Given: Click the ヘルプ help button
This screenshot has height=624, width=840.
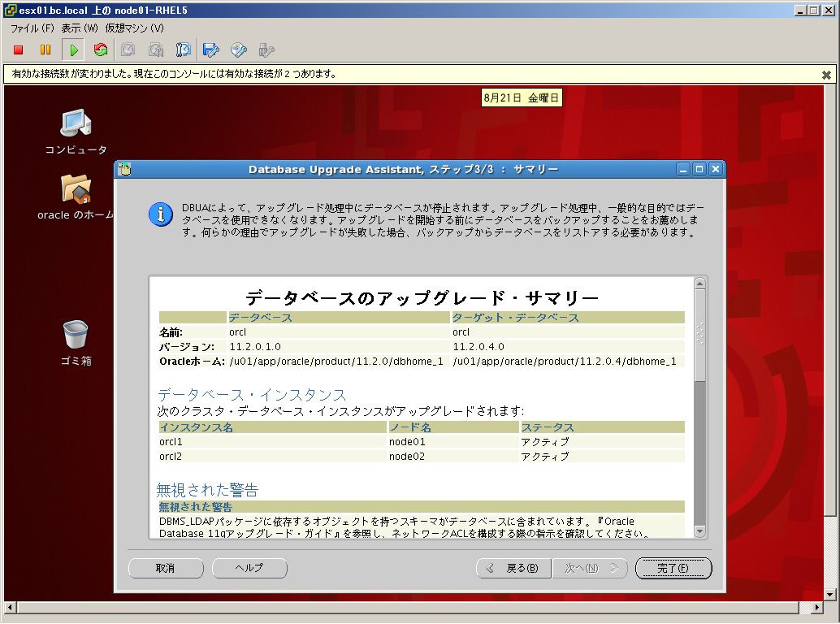Looking at the screenshot, I should point(249,568).
